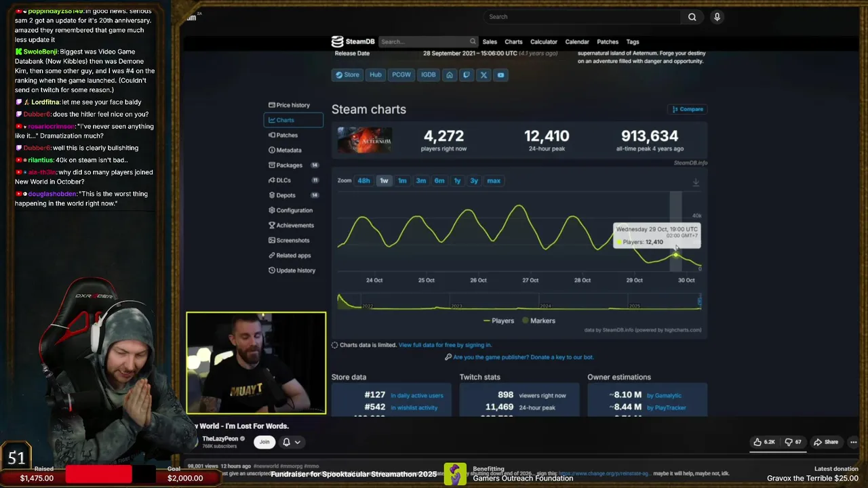Screen dimensions: 868x488
Task: Open Charts in the top navigation
Action: point(513,41)
